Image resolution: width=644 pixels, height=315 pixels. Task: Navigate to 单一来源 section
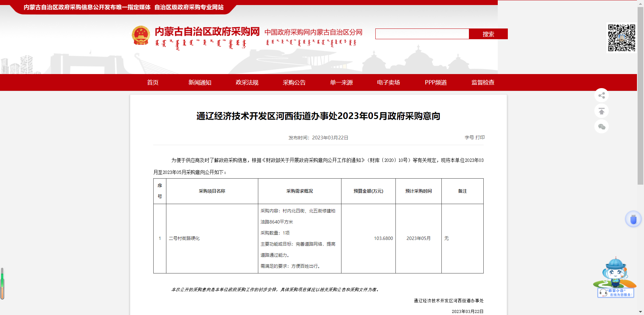pos(341,82)
